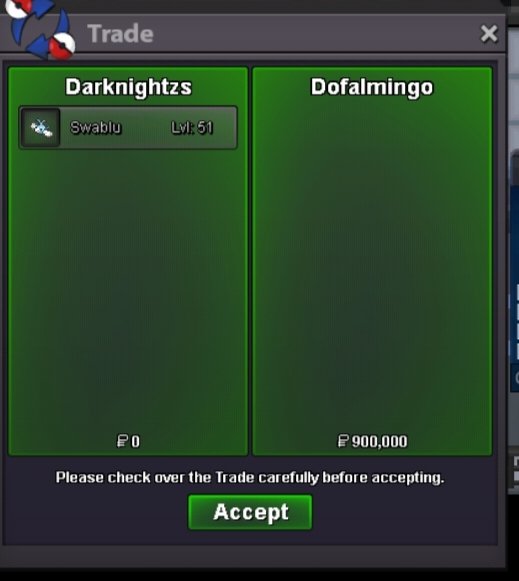The width and height of the screenshot is (519, 581).
Task: Click the Lvl: 51 label
Action: pyautogui.click(x=192, y=127)
